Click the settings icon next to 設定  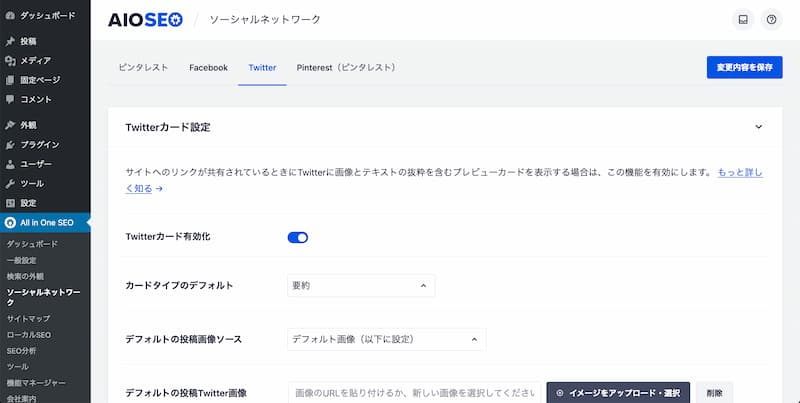coord(10,203)
